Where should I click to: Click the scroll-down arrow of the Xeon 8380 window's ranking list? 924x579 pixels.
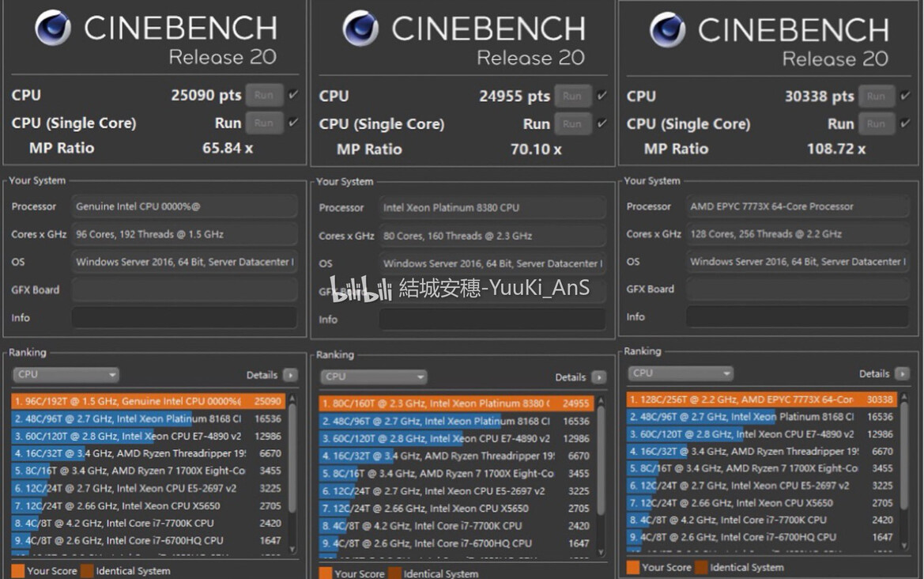pyautogui.click(x=601, y=552)
